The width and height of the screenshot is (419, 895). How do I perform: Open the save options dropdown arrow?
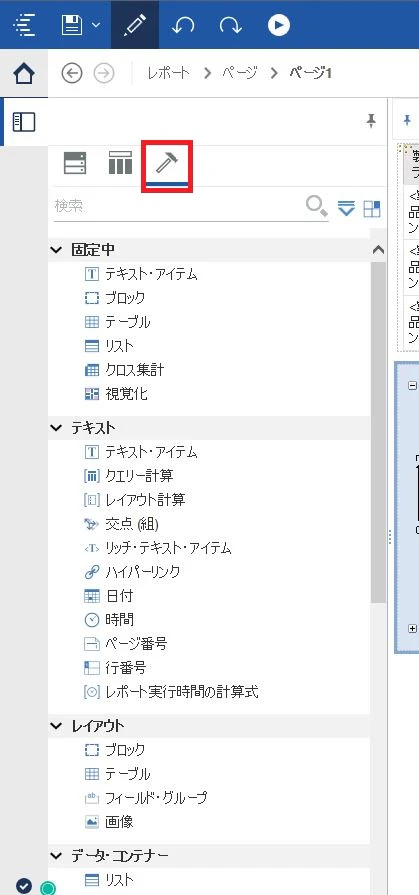96,25
